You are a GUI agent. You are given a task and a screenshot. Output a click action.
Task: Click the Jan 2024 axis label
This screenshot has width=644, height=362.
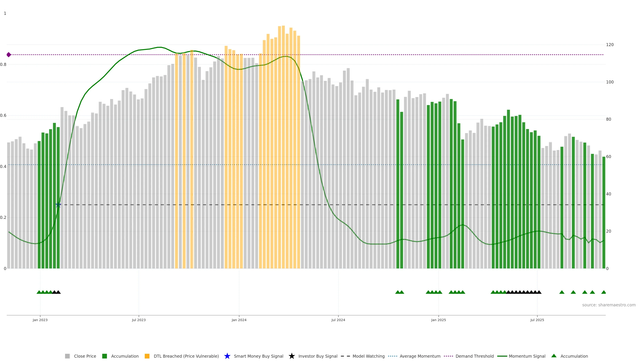click(239, 320)
